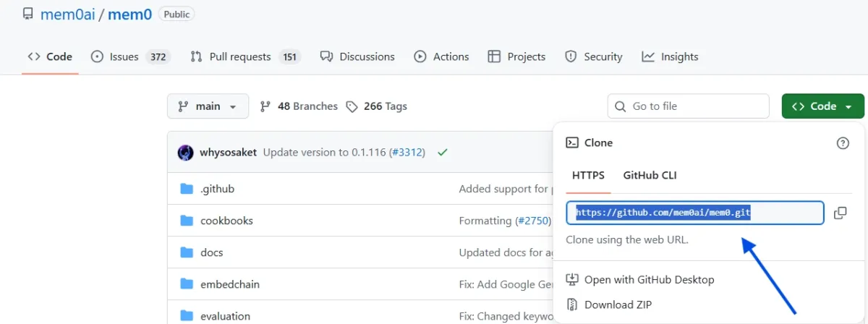
Task: Open pull request #3312 link
Action: (407, 153)
